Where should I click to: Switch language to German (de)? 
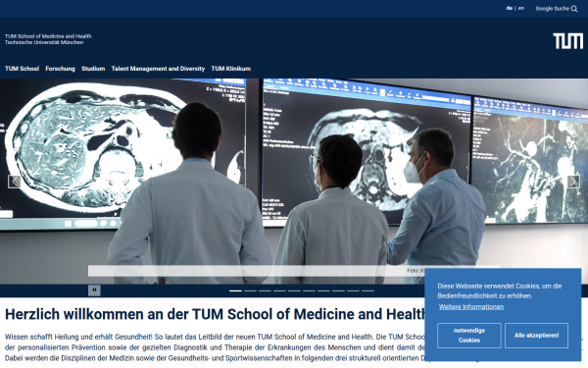tap(510, 8)
